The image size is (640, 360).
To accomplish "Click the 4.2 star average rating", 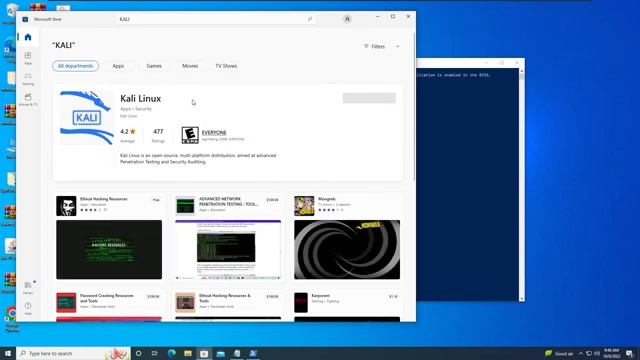I will (127, 132).
